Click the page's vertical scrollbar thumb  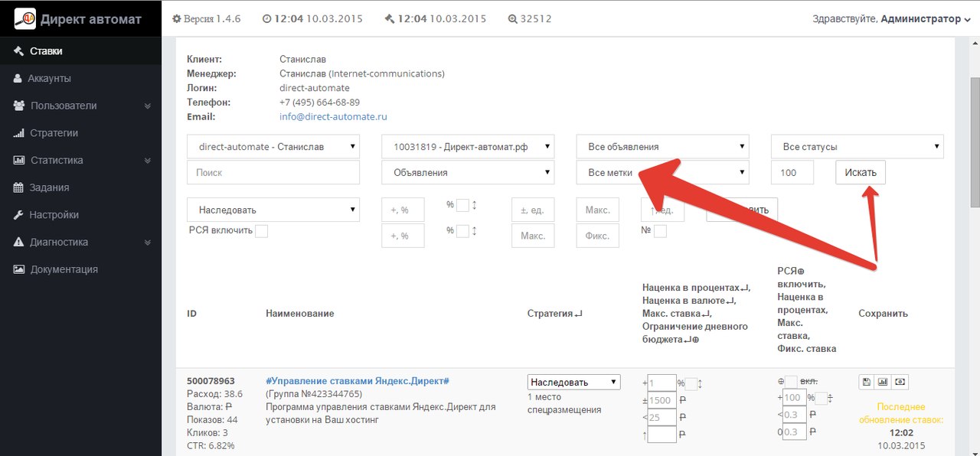[x=975, y=142]
